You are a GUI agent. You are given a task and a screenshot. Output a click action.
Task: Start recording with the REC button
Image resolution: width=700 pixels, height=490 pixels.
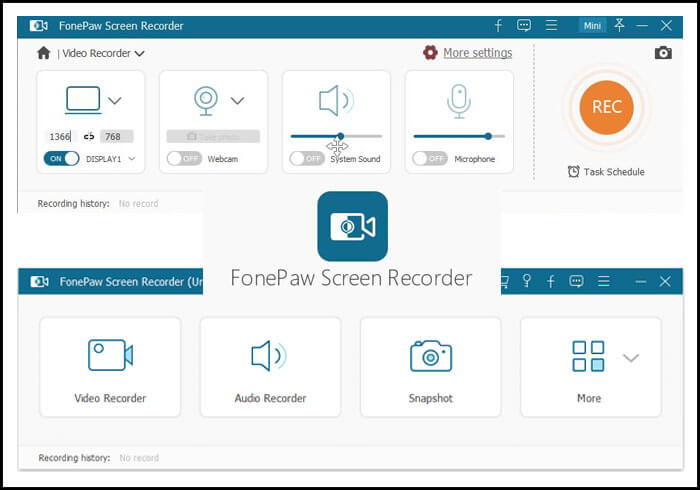[606, 107]
